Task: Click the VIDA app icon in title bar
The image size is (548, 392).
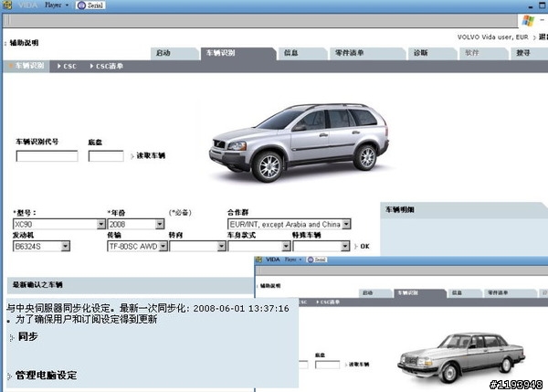Action: [7, 5]
